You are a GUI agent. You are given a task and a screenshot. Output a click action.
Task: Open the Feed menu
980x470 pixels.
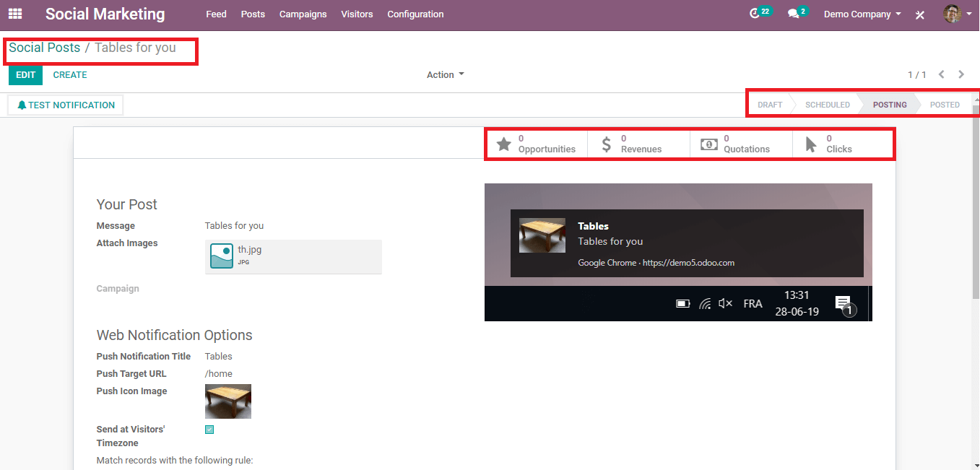pyautogui.click(x=216, y=14)
